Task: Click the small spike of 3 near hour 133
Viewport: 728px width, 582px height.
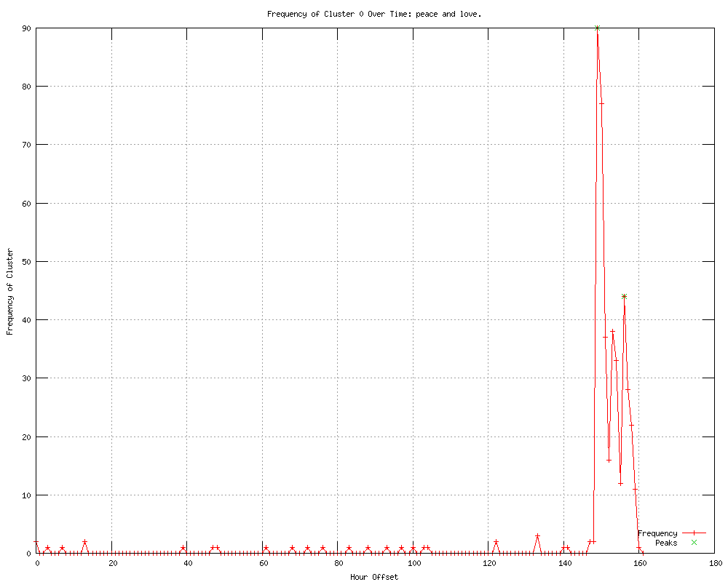Action: click(537, 535)
